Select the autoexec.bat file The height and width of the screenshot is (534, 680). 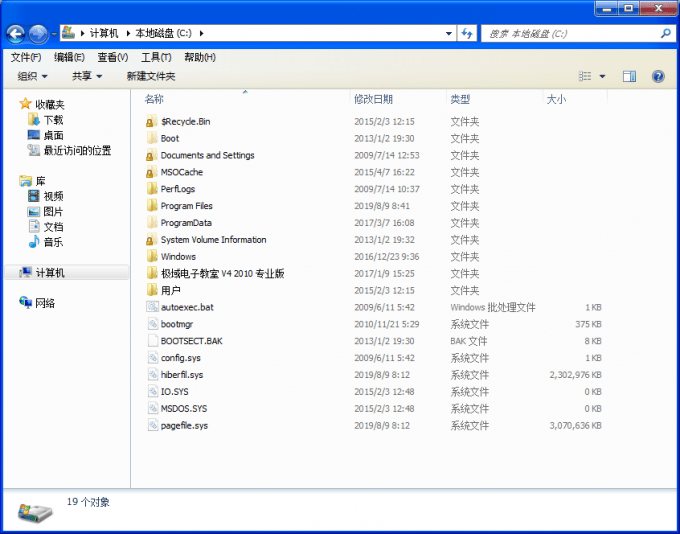[x=186, y=308]
